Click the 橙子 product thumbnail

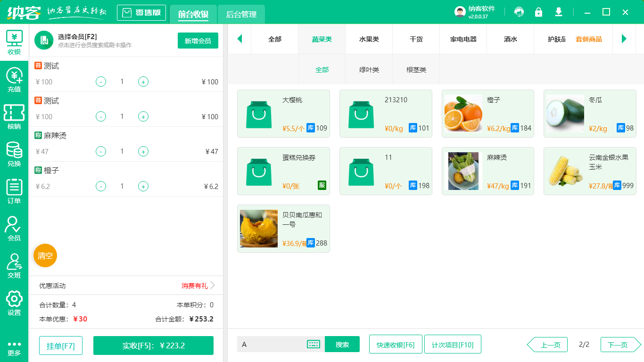point(463,113)
